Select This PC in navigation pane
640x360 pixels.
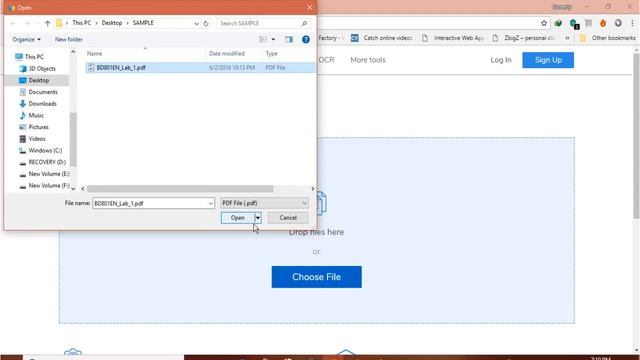34,57
